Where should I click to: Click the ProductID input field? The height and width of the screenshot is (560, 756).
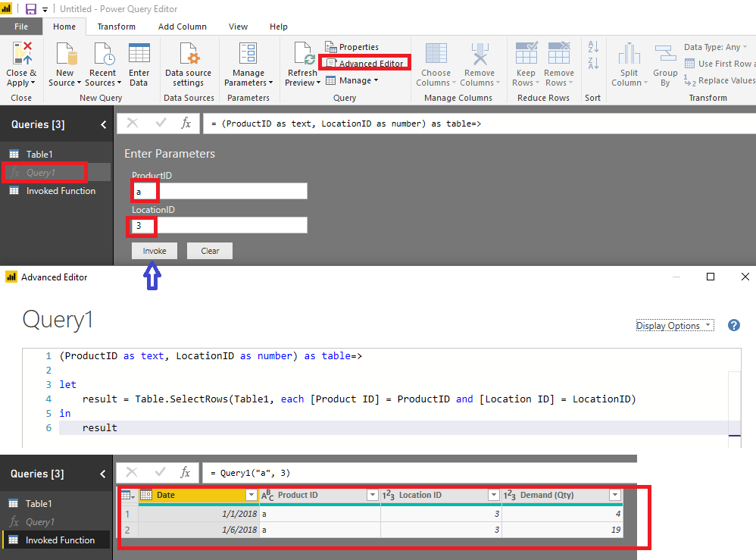pyautogui.click(x=220, y=192)
